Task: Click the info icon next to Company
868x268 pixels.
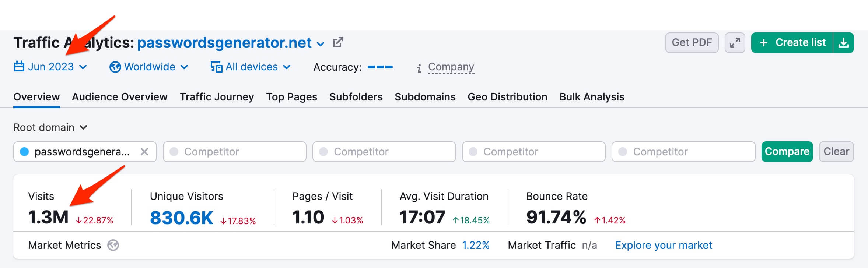Action: click(x=419, y=68)
